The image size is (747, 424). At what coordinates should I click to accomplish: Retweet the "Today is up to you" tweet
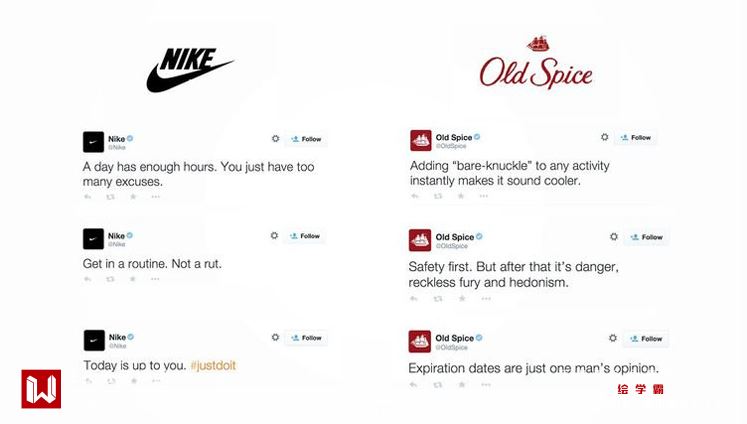110,381
